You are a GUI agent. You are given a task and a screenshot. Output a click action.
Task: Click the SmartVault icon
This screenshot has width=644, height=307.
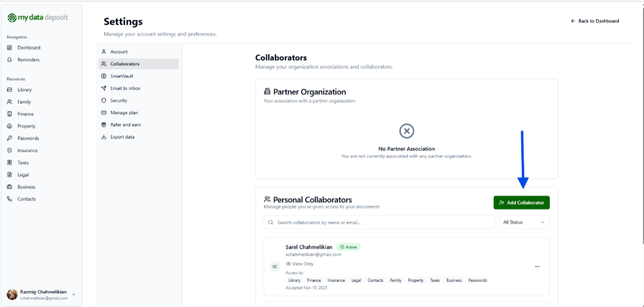[x=104, y=76]
